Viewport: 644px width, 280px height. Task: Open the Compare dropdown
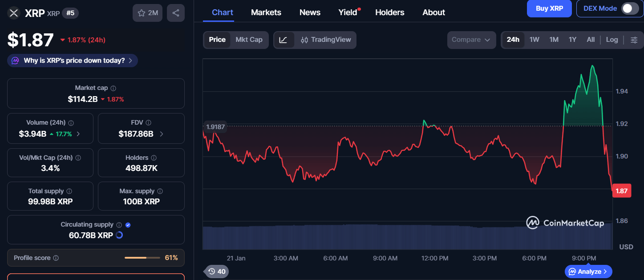[x=471, y=40]
